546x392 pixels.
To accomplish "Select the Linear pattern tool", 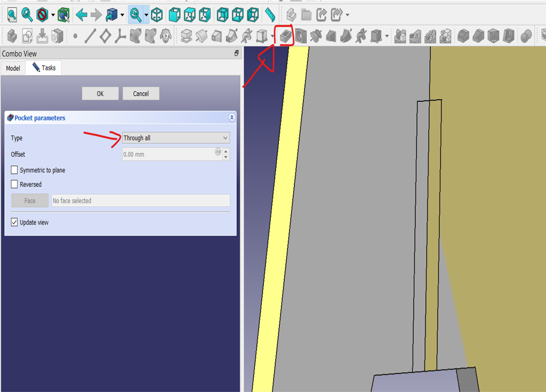I will [x=415, y=36].
